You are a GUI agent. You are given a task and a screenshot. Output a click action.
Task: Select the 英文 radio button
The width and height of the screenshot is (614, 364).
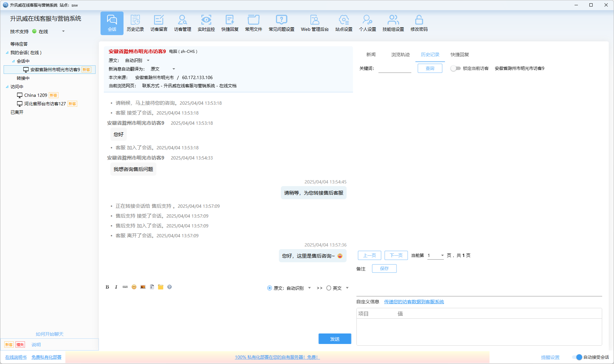(x=329, y=288)
